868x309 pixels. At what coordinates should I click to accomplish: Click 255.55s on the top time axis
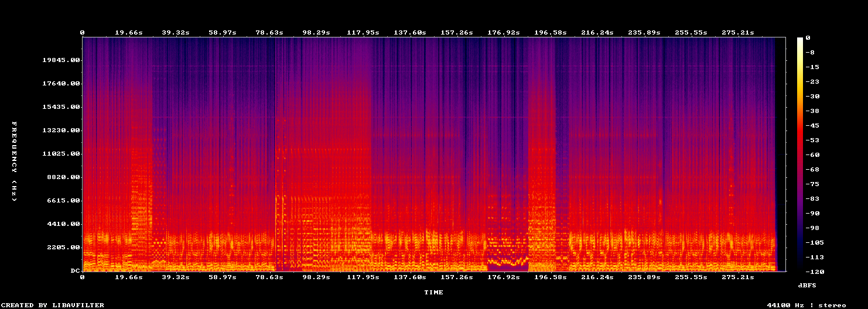tap(691, 32)
